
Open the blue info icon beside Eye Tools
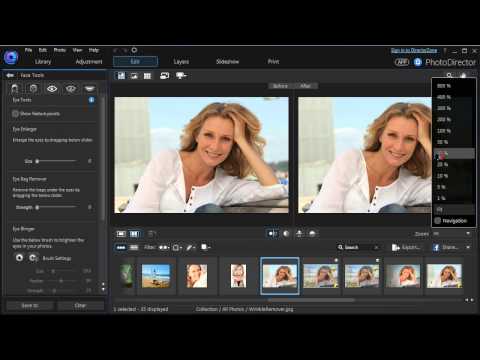click(91, 100)
